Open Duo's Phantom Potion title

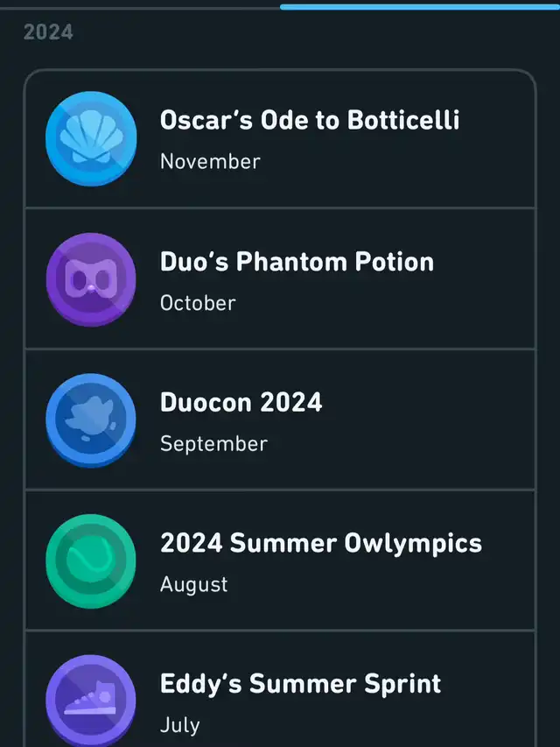click(297, 262)
